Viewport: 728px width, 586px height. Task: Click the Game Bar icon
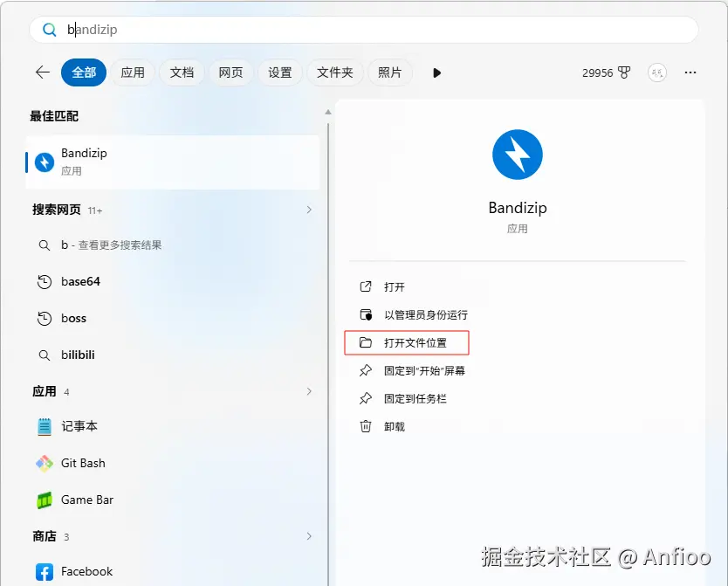tap(45, 500)
